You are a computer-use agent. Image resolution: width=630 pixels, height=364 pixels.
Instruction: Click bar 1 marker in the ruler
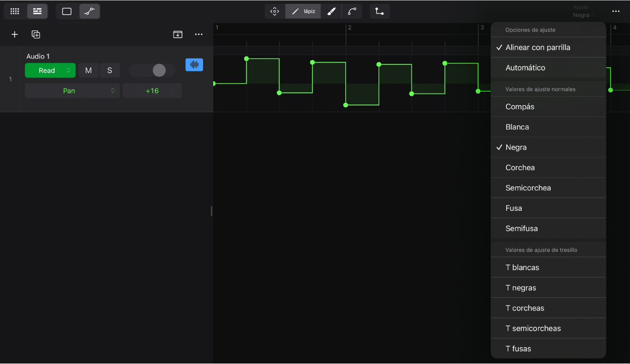[x=217, y=28]
